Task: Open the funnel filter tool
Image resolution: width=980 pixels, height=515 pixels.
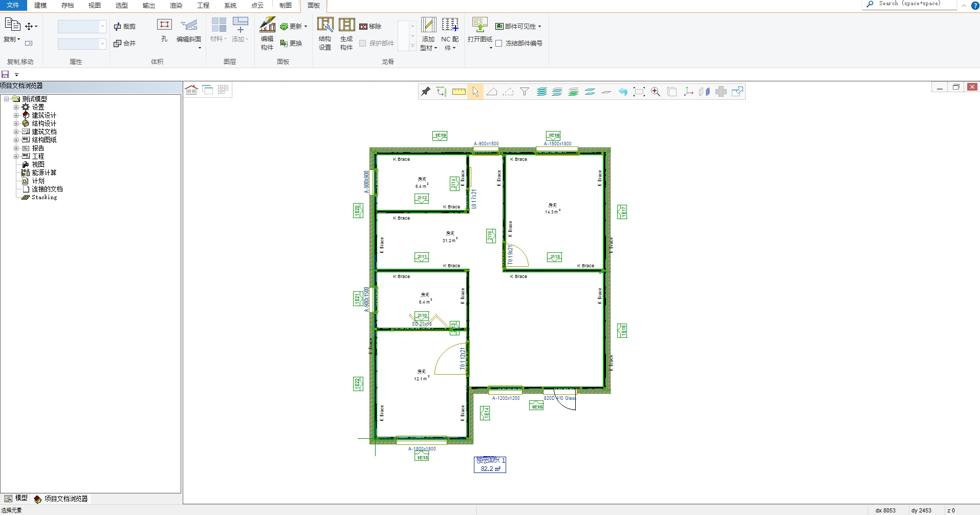Action: (x=525, y=92)
